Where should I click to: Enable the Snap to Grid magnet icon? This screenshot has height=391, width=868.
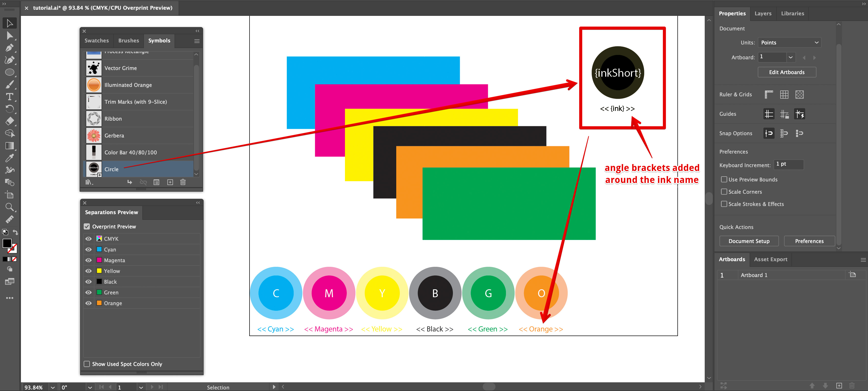784,133
